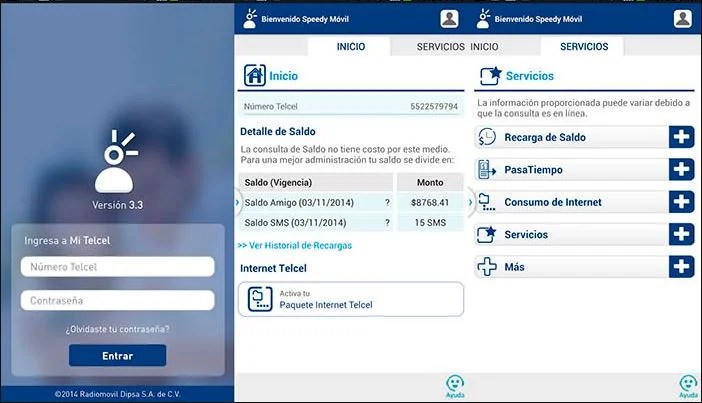Select the INICIO tab in the middle screen
Image resolution: width=702 pixels, height=403 pixels.
click(350, 47)
